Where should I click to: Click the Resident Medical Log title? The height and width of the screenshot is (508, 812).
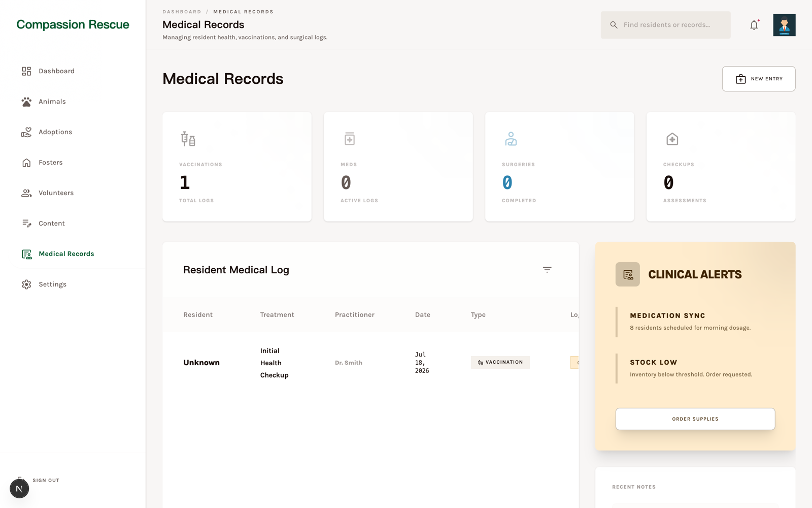coord(236,270)
